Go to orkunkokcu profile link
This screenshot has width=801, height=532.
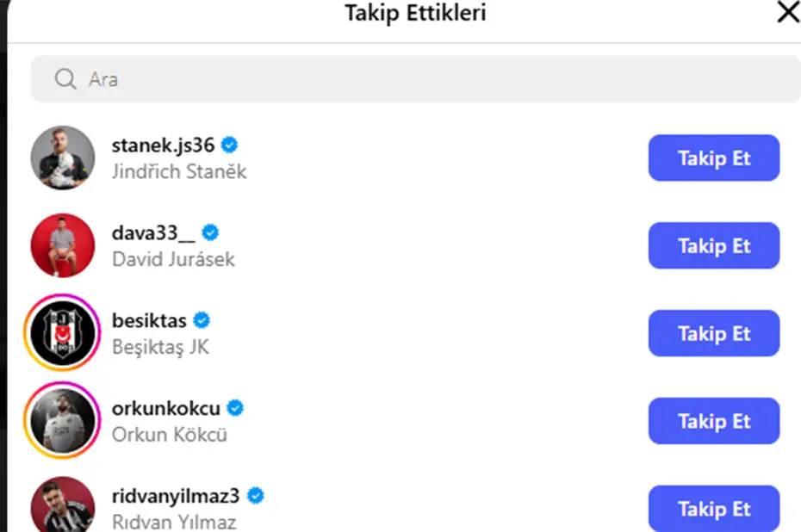[x=166, y=408]
